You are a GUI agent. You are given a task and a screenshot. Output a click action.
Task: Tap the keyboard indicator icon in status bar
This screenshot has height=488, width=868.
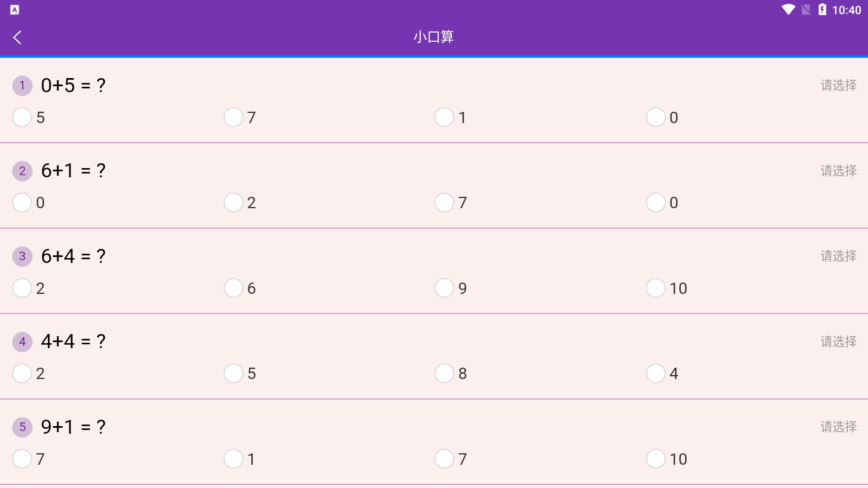click(15, 10)
